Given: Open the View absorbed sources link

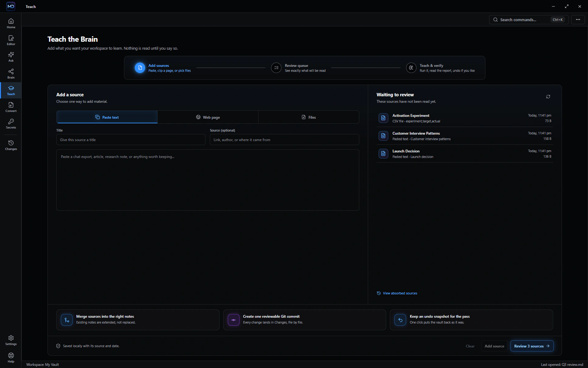Looking at the screenshot, I should pyautogui.click(x=397, y=293).
